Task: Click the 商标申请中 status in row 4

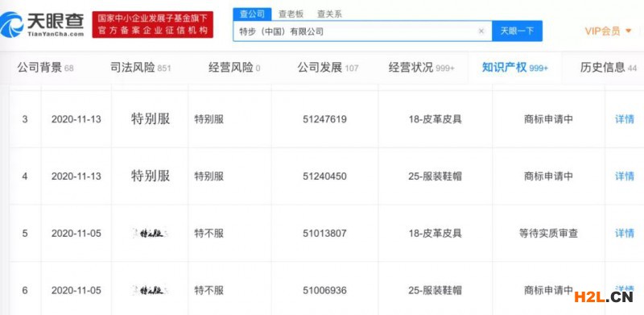Action: pos(548,176)
